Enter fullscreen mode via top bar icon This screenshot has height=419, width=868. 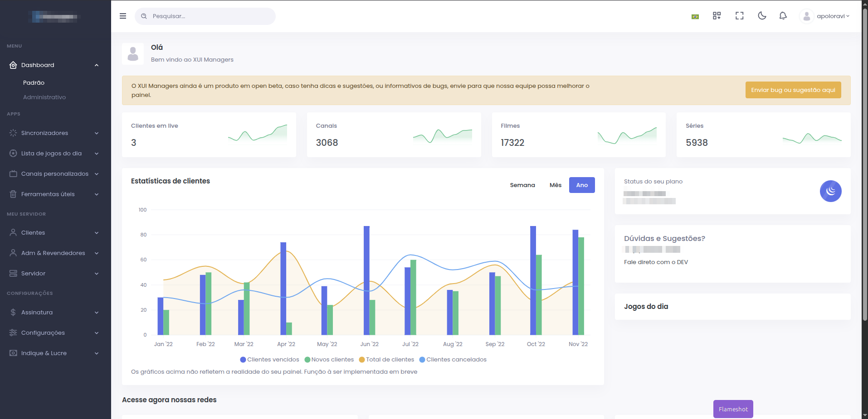pos(739,16)
